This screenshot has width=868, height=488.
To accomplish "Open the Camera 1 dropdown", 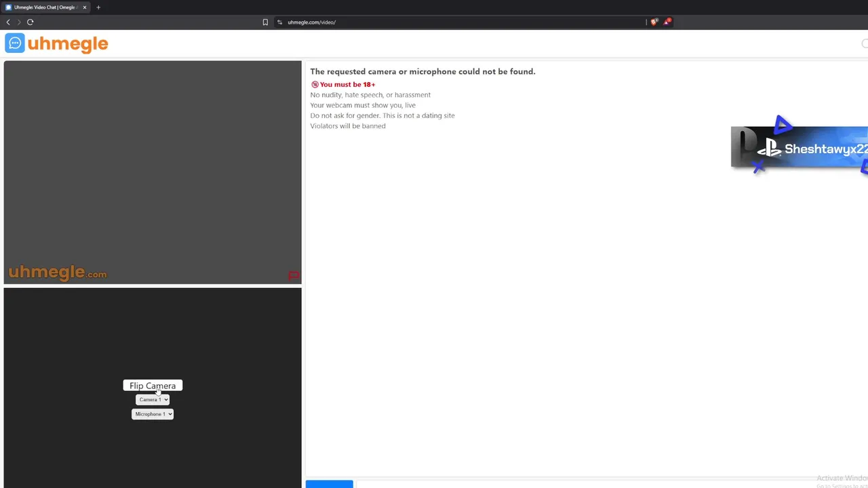I will [153, 400].
